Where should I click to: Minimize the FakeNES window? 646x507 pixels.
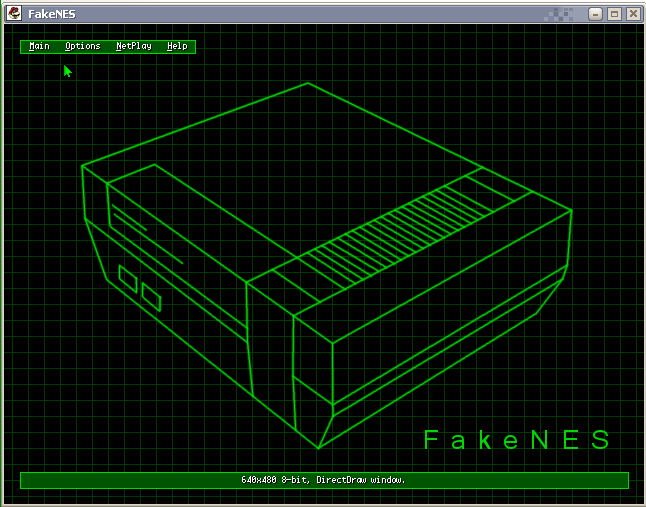coord(595,14)
